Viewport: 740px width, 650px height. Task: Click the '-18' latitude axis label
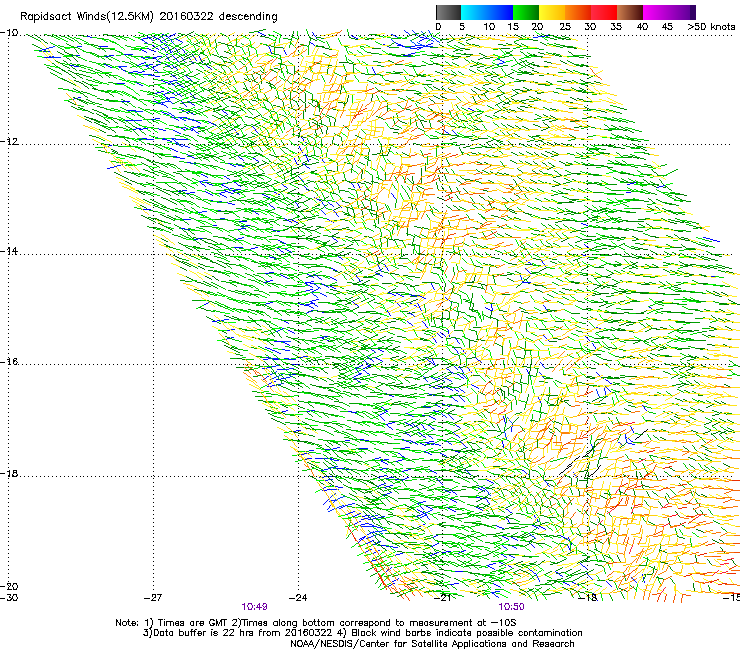[9, 473]
